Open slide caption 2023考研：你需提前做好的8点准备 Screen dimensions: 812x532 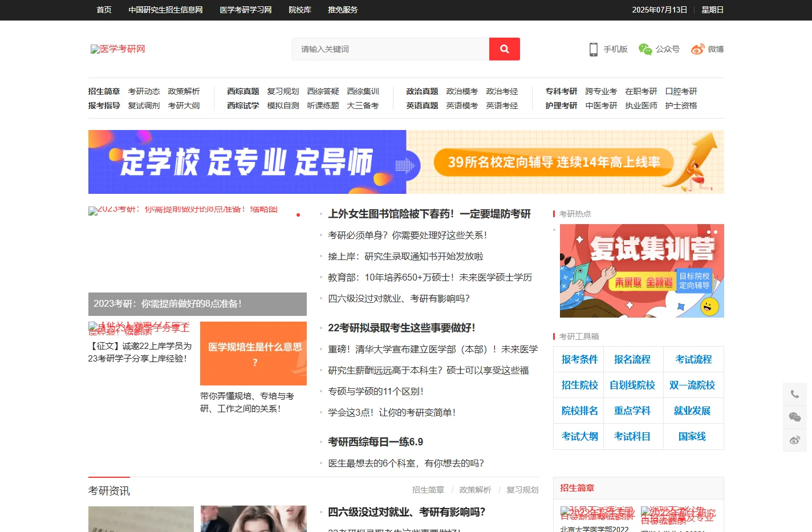197,304
